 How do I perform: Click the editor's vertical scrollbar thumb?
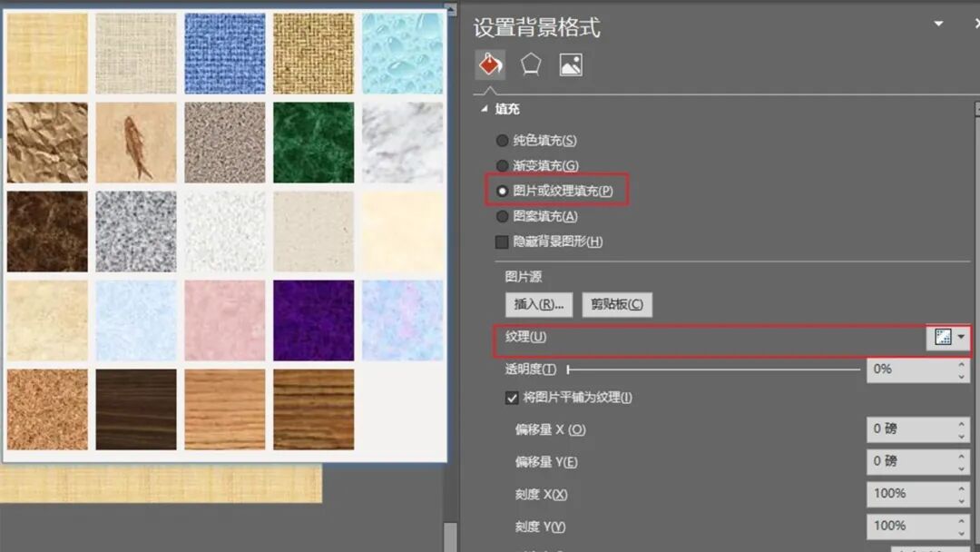click(x=450, y=537)
